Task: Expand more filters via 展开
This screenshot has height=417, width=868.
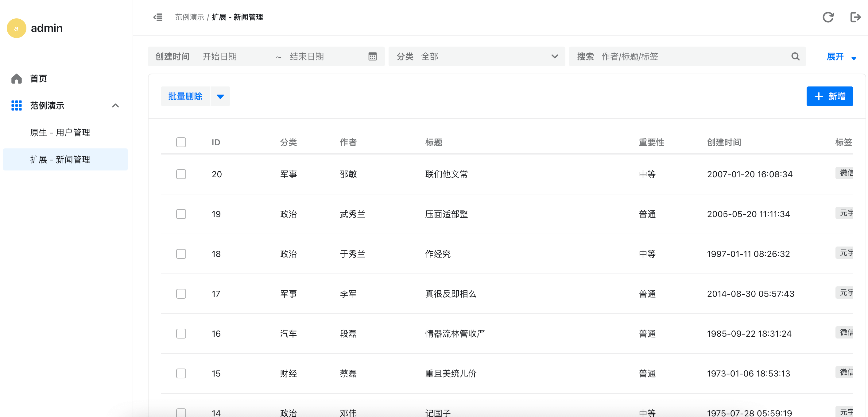Action: click(841, 56)
